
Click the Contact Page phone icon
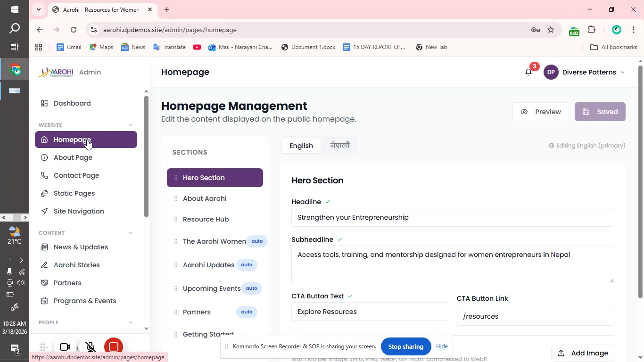(x=44, y=175)
